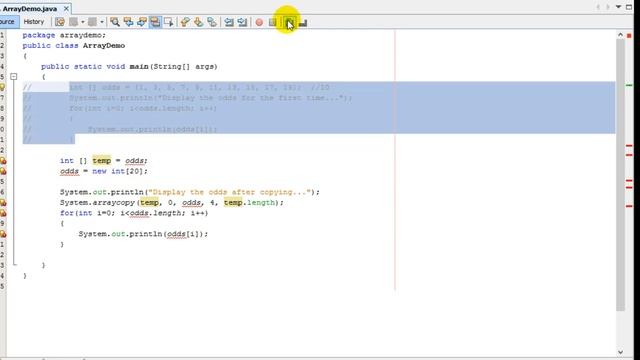Image resolution: width=640 pixels, height=360 pixels.
Task: Click the Comment selection toolbar icon
Action: pos(289,22)
